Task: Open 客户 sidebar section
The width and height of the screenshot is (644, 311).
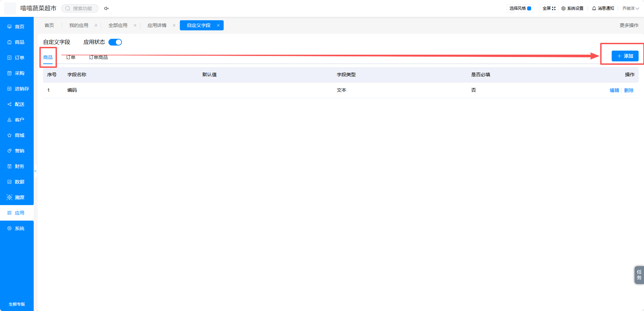Action: 17,120
